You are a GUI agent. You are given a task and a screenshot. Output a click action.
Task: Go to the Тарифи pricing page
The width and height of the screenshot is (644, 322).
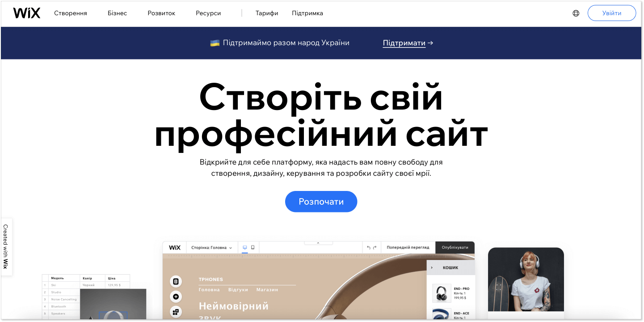pos(267,13)
